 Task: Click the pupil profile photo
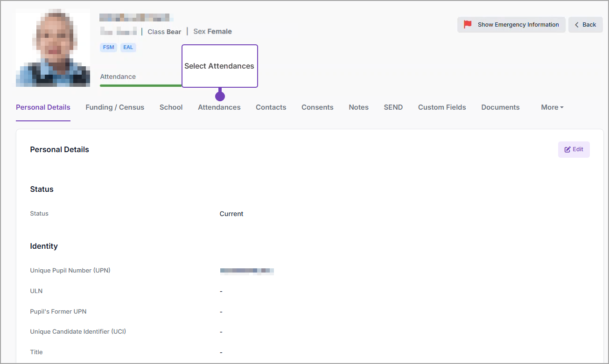point(53,48)
